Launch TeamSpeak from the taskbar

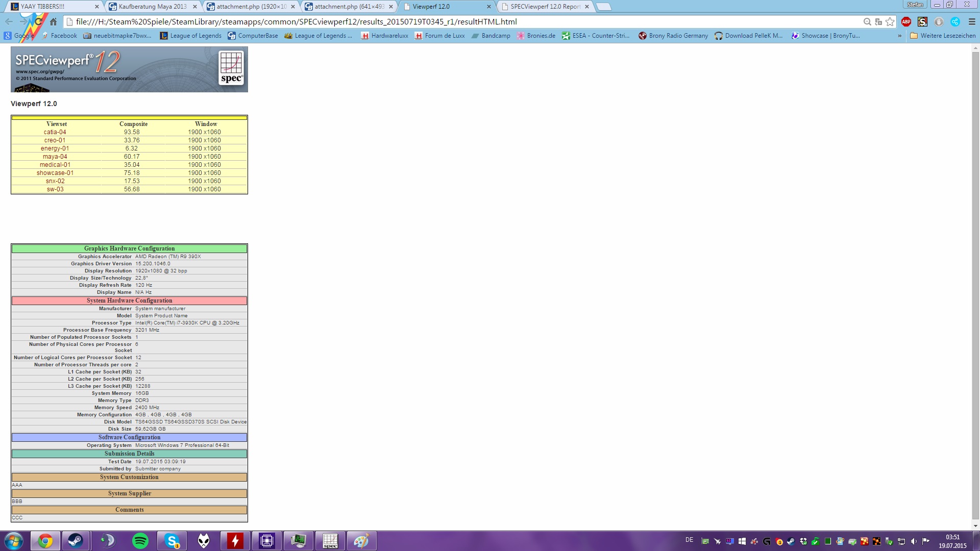108,541
